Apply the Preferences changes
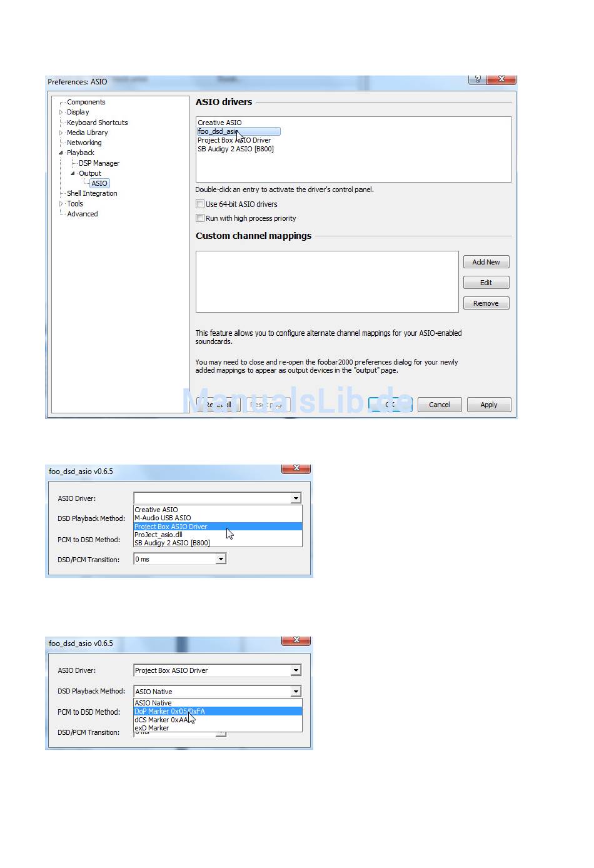This screenshot has height=868, width=594. (x=489, y=405)
